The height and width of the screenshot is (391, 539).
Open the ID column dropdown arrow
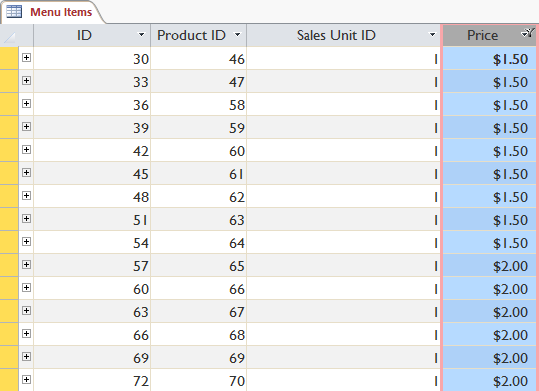click(x=141, y=35)
